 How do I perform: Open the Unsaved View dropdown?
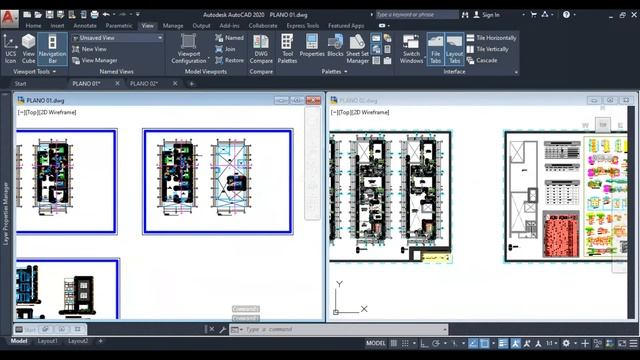coord(118,38)
